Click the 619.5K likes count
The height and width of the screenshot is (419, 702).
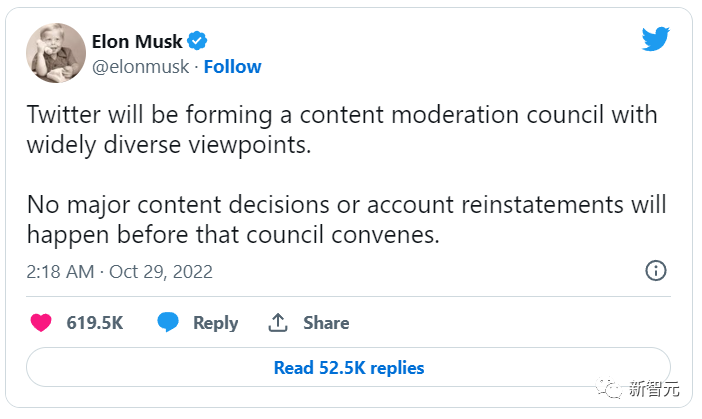(x=95, y=323)
